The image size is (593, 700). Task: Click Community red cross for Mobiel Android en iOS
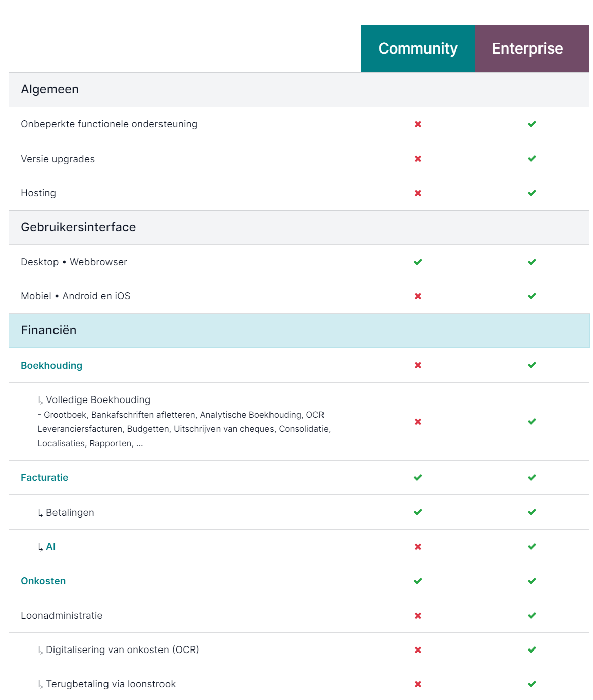coord(418,296)
